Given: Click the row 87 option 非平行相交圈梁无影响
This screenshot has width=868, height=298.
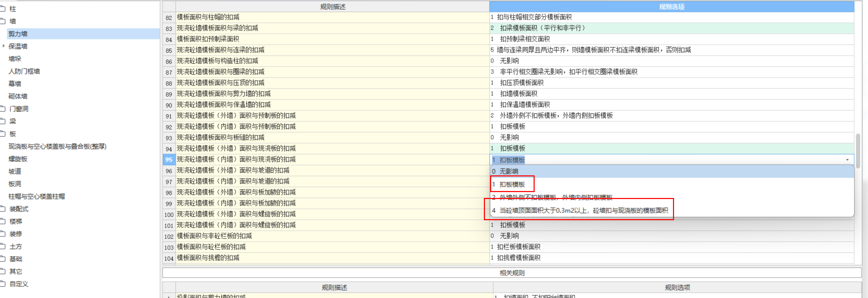Looking at the screenshot, I should pyautogui.click(x=672, y=72).
